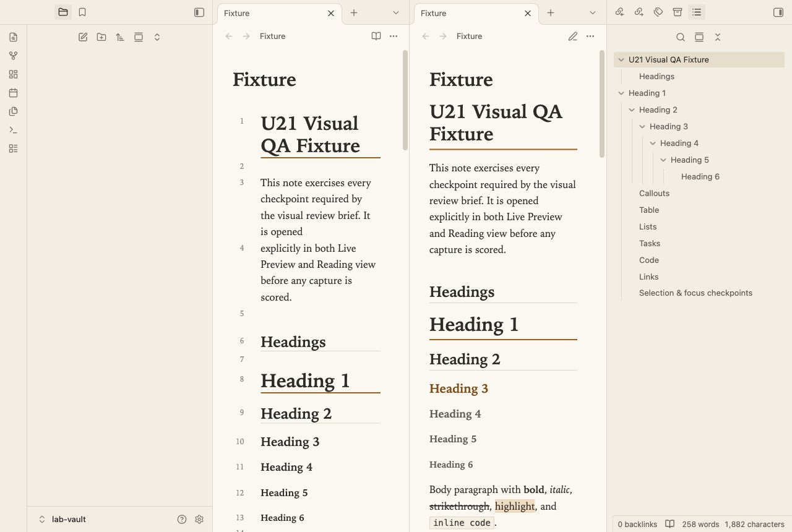Change file sort order icon

click(120, 37)
